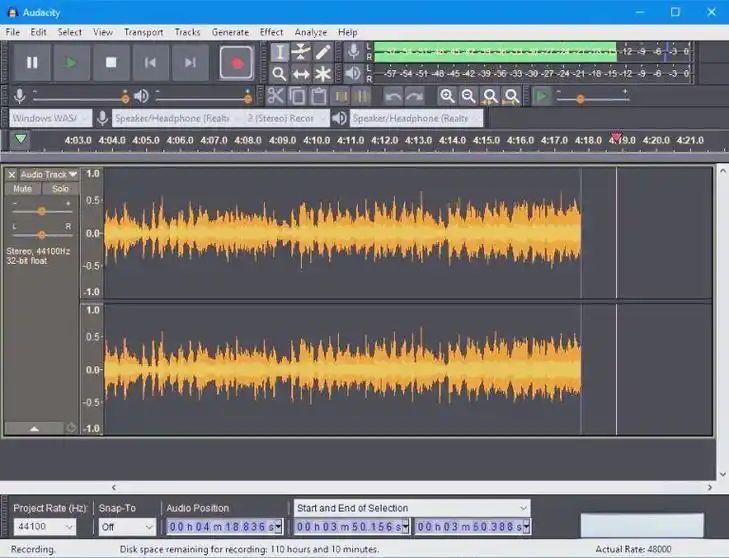Click the Undo arrow

point(393,96)
